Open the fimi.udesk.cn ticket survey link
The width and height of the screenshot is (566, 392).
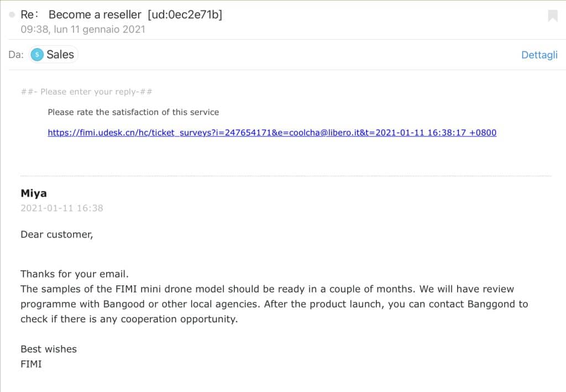(272, 133)
